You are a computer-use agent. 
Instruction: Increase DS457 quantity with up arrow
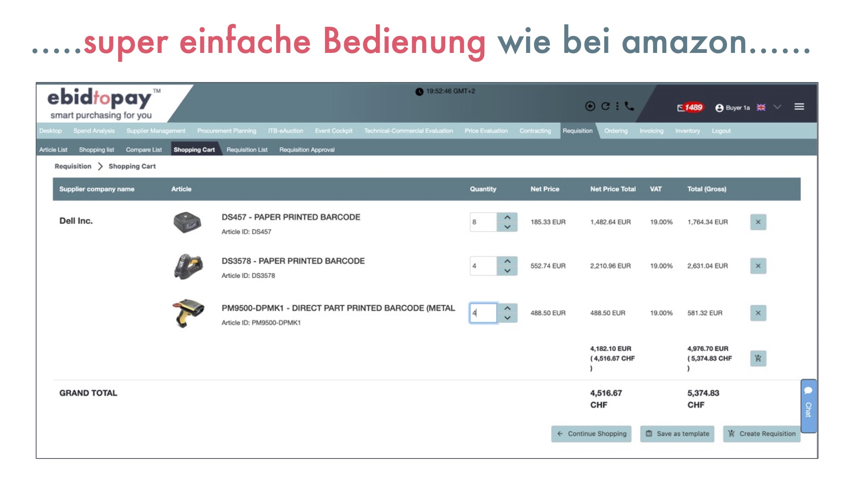tap(507, 217)
